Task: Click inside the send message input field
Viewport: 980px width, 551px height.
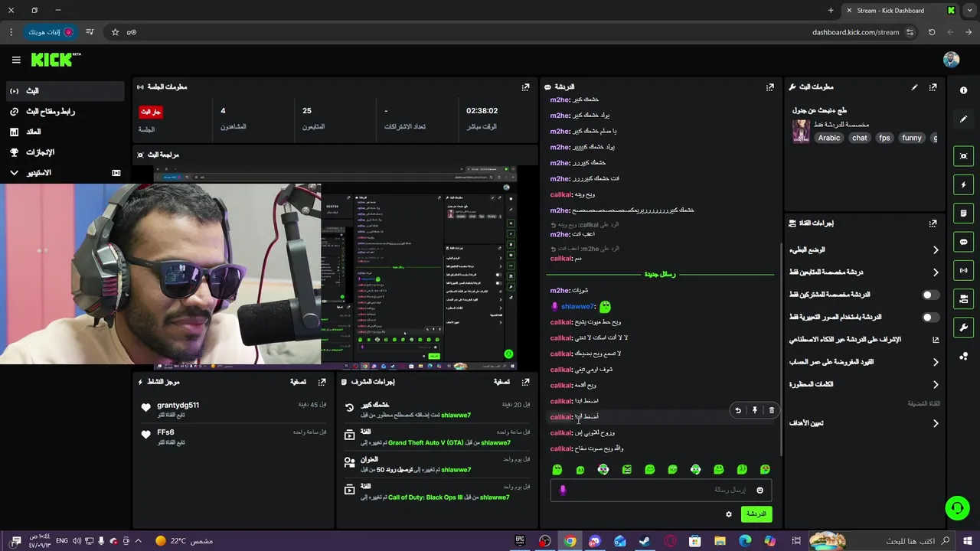Action: pyautogui.click(x=661, y=491)
